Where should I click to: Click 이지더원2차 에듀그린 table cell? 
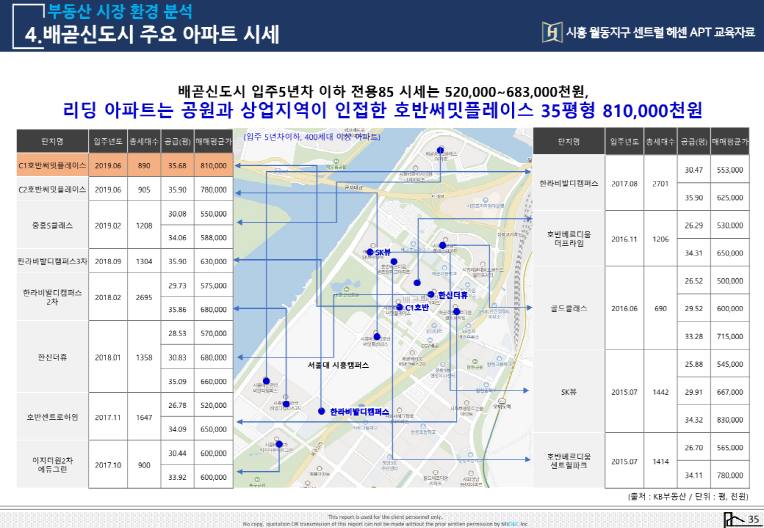tap(52, 465)
